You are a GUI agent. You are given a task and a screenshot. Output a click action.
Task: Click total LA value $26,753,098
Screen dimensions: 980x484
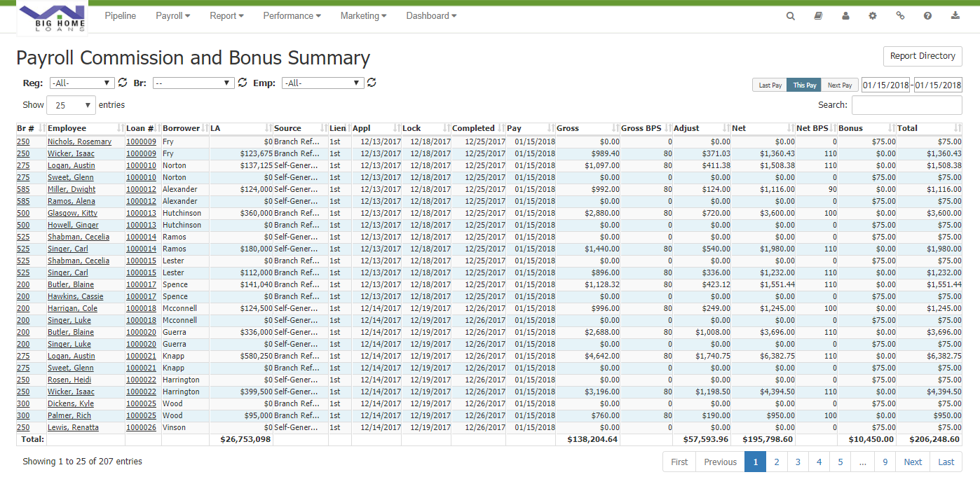point(245,440)
